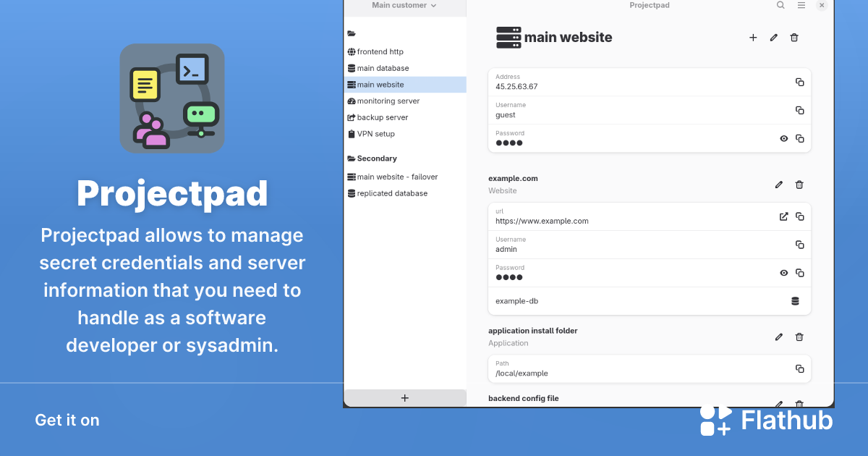This screenshot has height=456, width=868.
Task: Copy the /local/example Path value
Action: [799, 368]
